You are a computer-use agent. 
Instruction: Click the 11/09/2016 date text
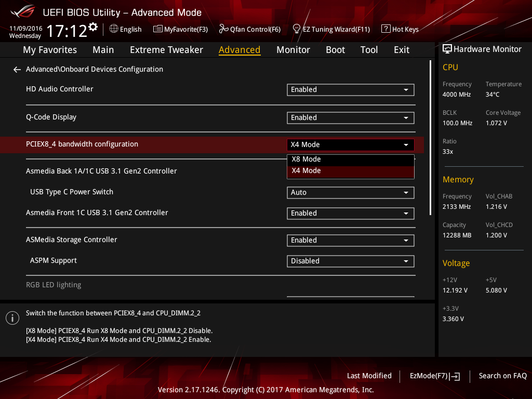point(26,29)
